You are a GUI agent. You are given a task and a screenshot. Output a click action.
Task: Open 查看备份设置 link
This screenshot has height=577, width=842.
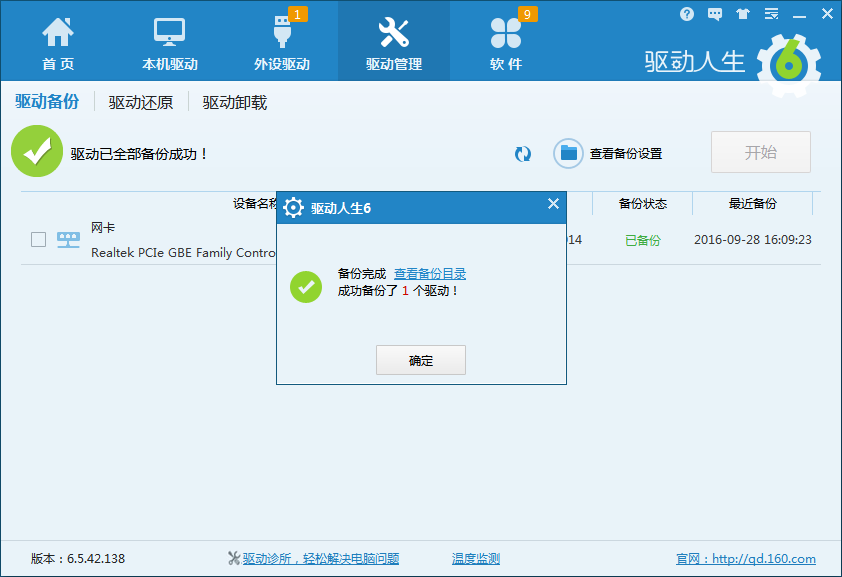point(626,154)
